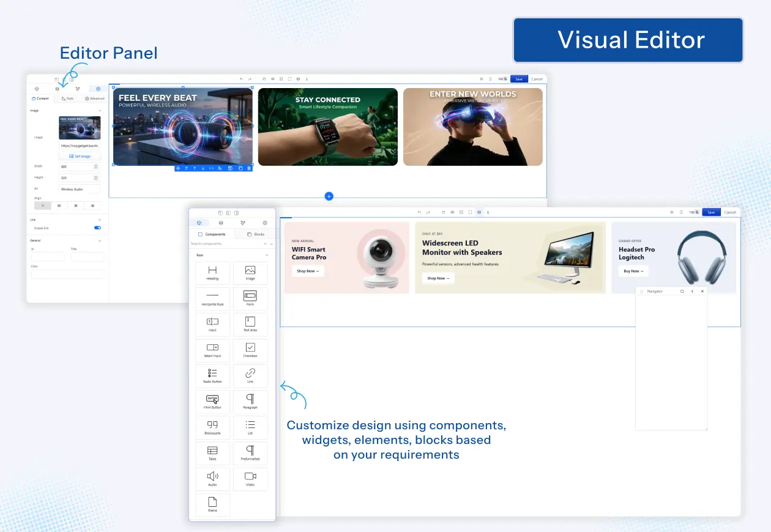This screenshot has width=771, height=532.
Task: Add the Blockquote component
Action: pos(212,427)
